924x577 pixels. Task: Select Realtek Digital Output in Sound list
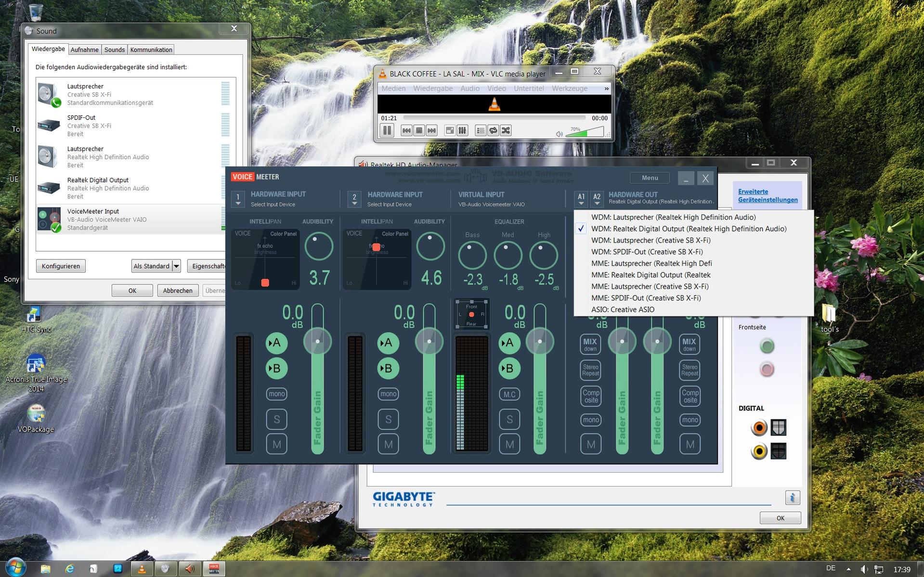(x=130, y=188)
